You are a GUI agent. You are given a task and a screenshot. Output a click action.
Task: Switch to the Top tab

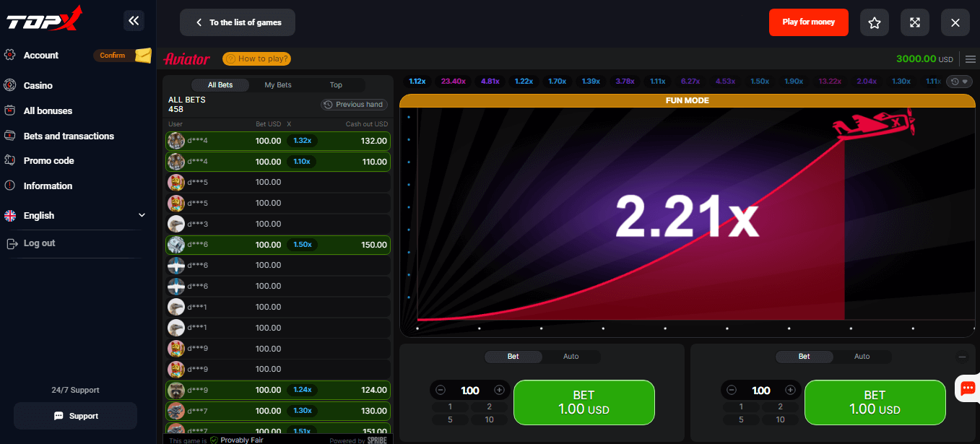(335, 84)
